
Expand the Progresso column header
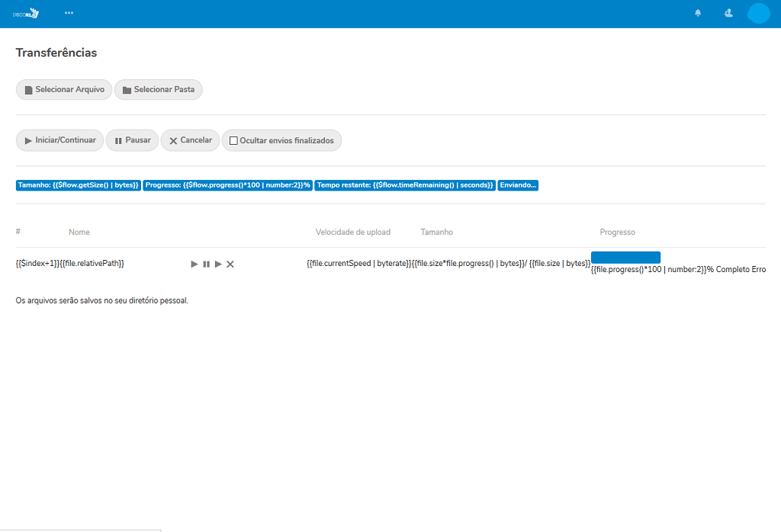tap(617, 232)
